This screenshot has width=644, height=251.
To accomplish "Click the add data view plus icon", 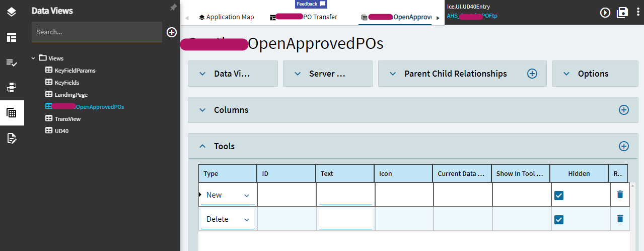I will coord(172,32).
